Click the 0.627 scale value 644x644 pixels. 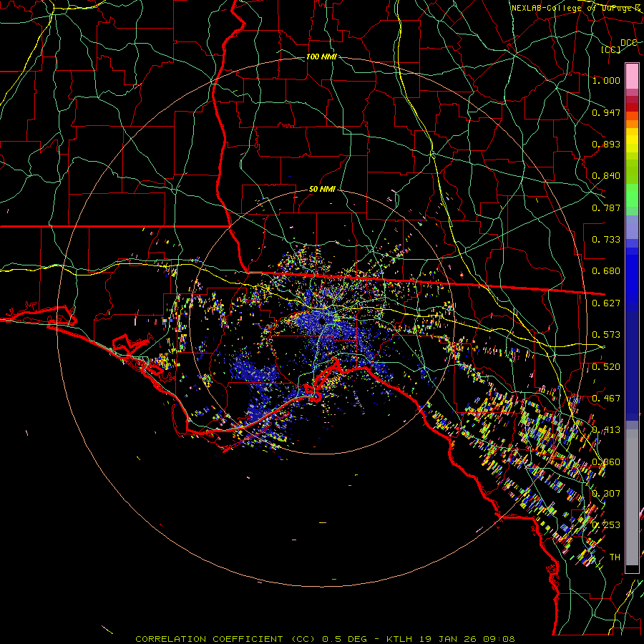[606, 303]
